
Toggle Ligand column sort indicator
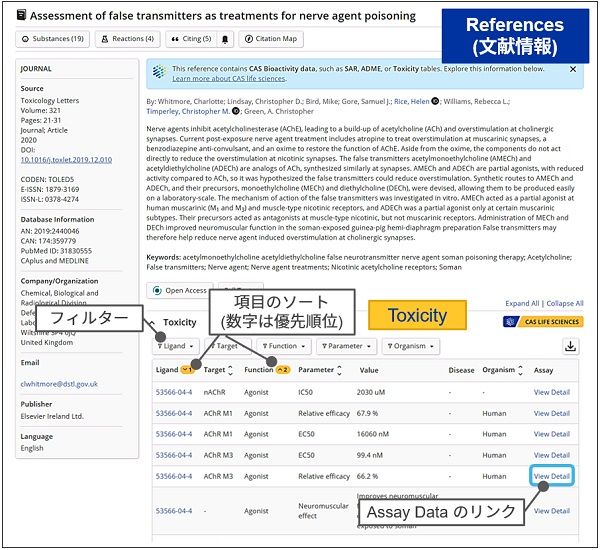(x=186, y=370)
